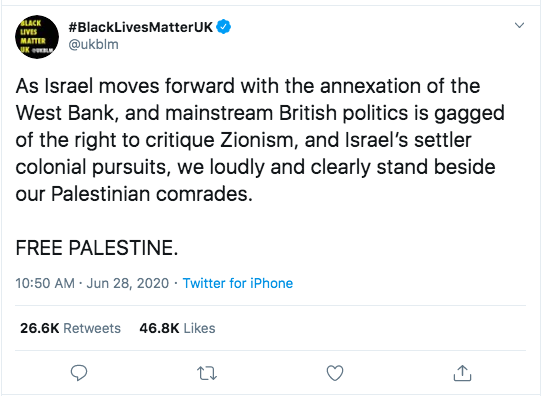Click the phrase "West Bank" in tweet
Image resolution: width=555 pixels, height=396 pixels.
click(x=65, y=113)
